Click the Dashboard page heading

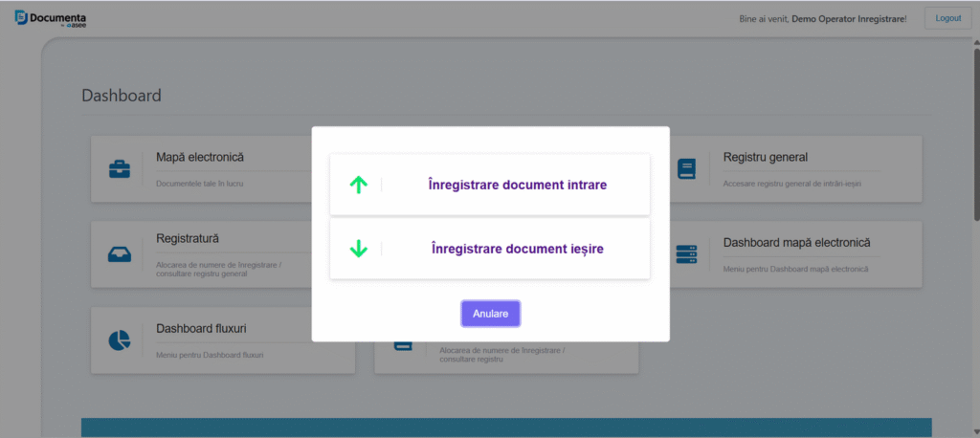pos(122,96)
